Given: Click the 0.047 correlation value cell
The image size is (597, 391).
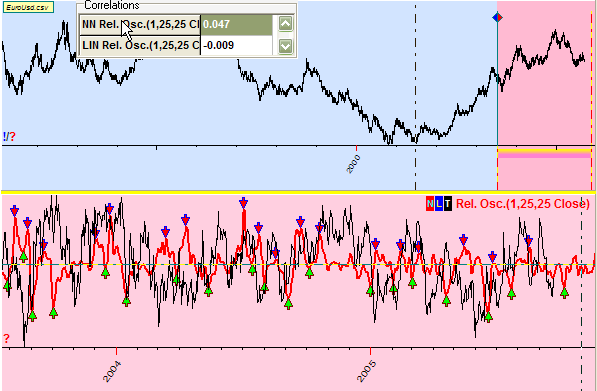Looking at the screenshot, I should click(236, 25).
